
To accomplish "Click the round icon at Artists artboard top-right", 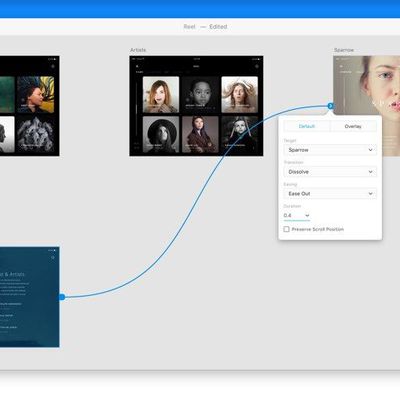I will click(256, 66).
